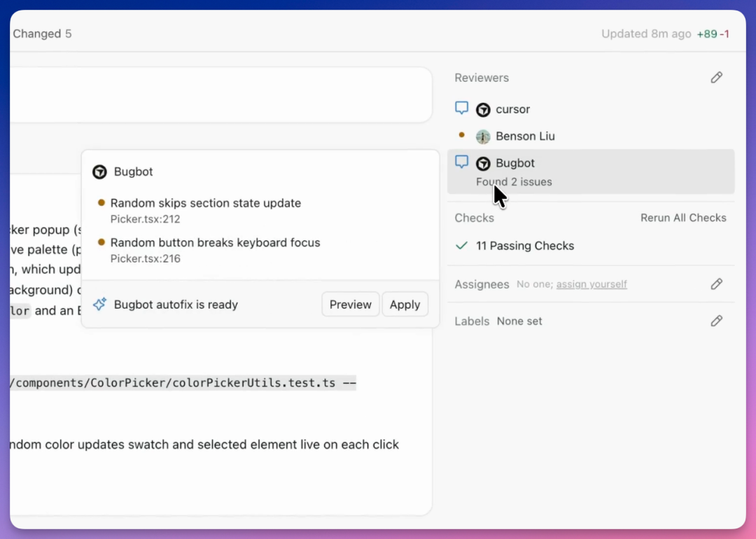Viewport: 756px width, 539px height.
Task: Open the Changed 5 tab
Action: tap(42, 34)
